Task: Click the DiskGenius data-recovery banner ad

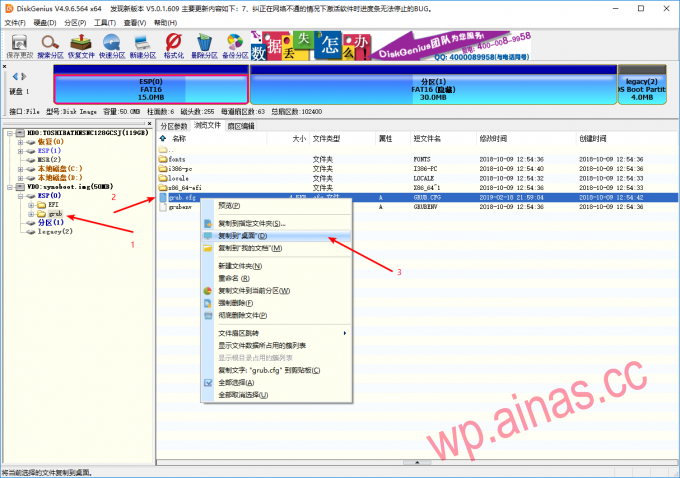Action: click(x=391, y=46)
